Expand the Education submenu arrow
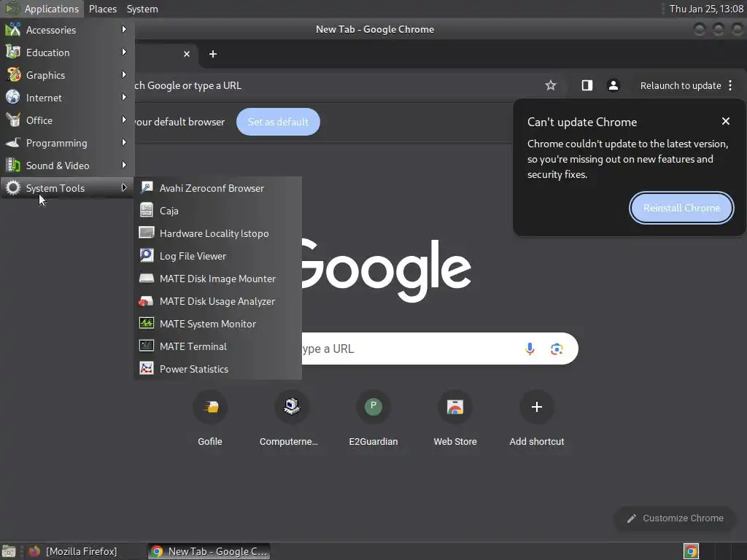This screenshot has width=747, height=560. coord(124,52)
